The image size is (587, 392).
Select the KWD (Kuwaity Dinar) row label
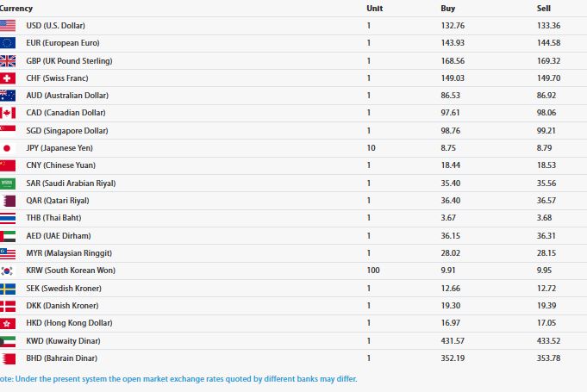tap(63, 341)
